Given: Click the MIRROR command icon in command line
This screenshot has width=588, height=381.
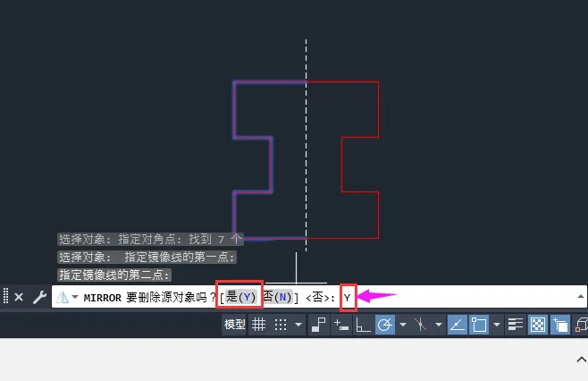Looking at the screenshot, I should (62, 298).
